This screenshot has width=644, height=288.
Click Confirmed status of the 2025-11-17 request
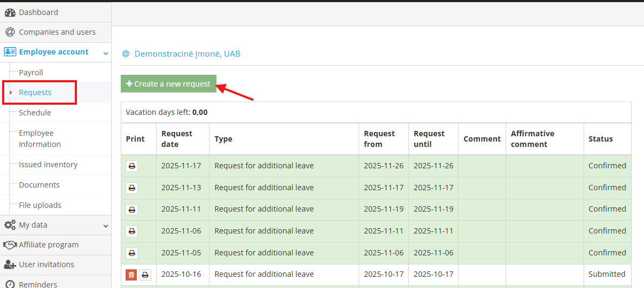click(607, 166)
